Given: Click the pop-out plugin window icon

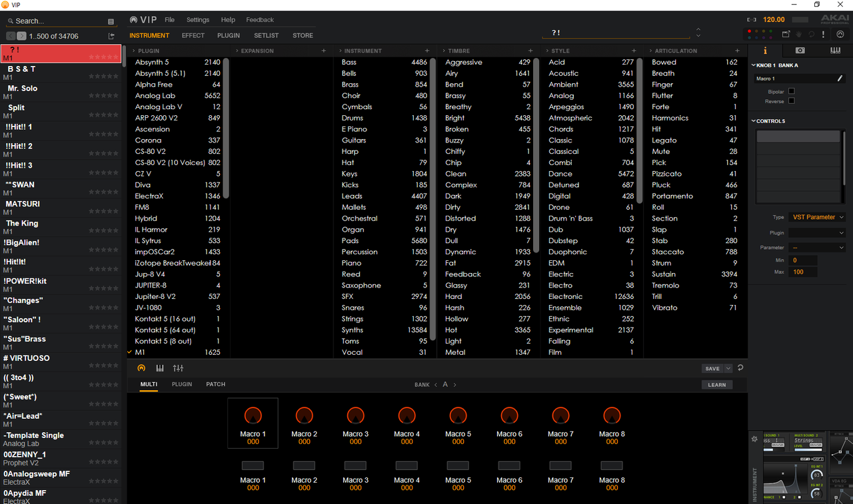Looking at the screenshot, I should 786,34.
